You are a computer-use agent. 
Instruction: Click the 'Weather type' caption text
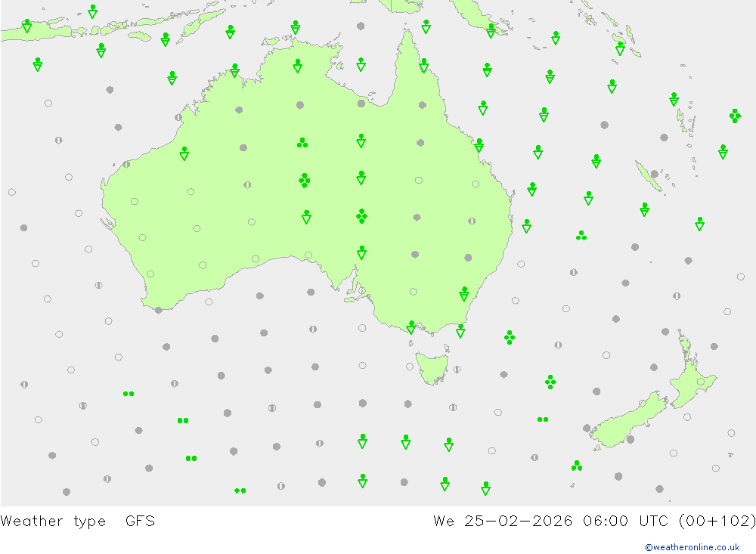(x=53, y=521)
